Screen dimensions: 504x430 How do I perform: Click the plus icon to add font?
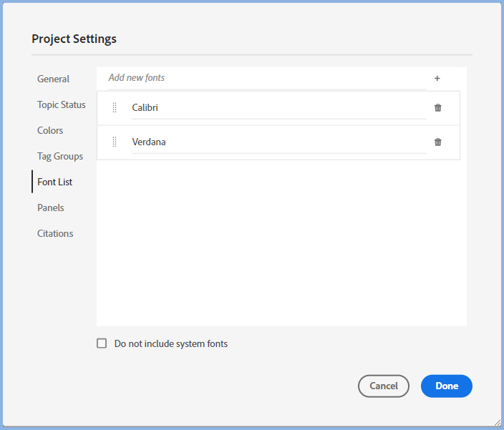tap(437, 78)
